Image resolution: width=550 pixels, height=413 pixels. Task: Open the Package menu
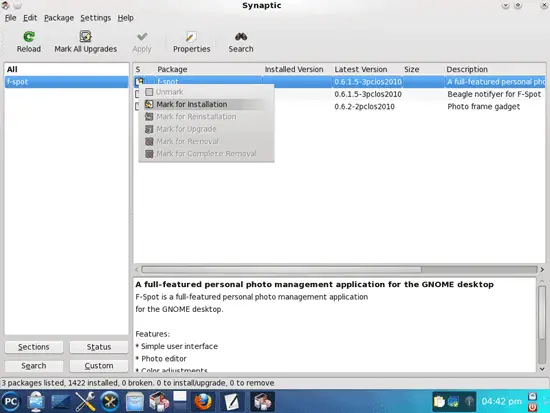point(59,18)
